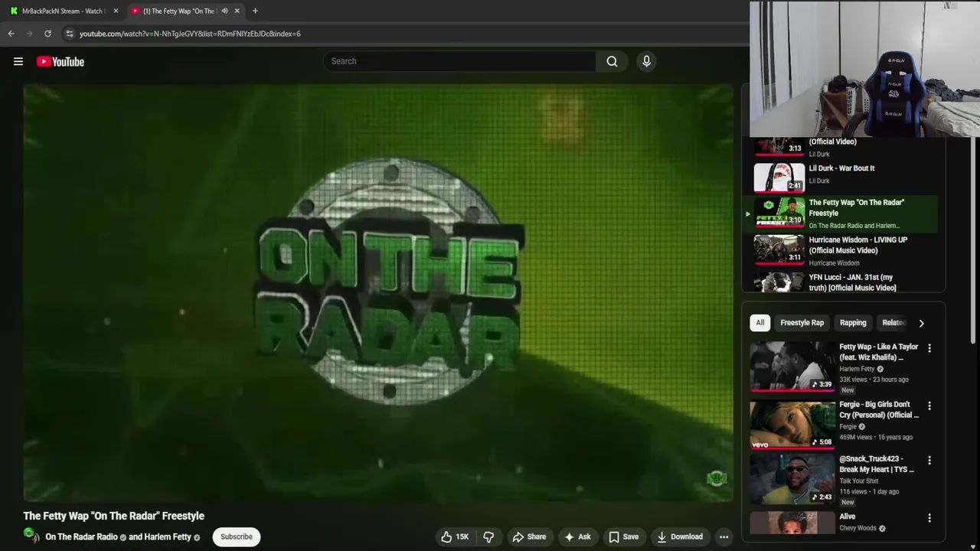Select current Fetty Wap On The Radar playlist item
Image resolution: width=980 pixels, height=551 pixels.
point(841,214)
